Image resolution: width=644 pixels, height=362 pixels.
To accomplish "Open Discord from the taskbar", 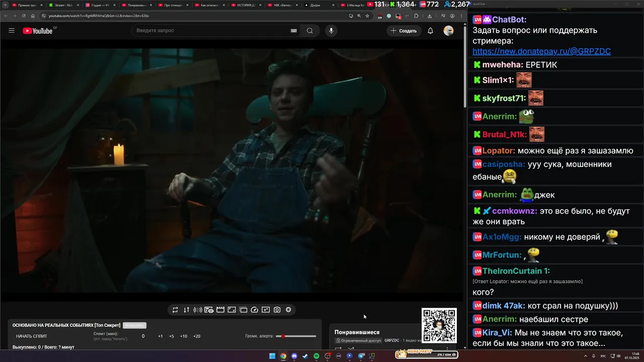I will (x=294, y=356).
